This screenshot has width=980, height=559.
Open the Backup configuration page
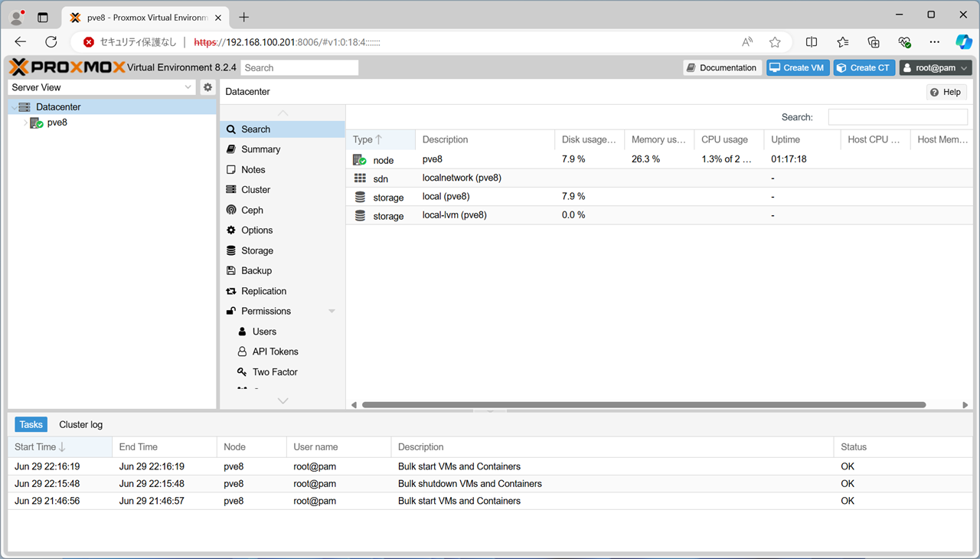[x=256, y=270]
